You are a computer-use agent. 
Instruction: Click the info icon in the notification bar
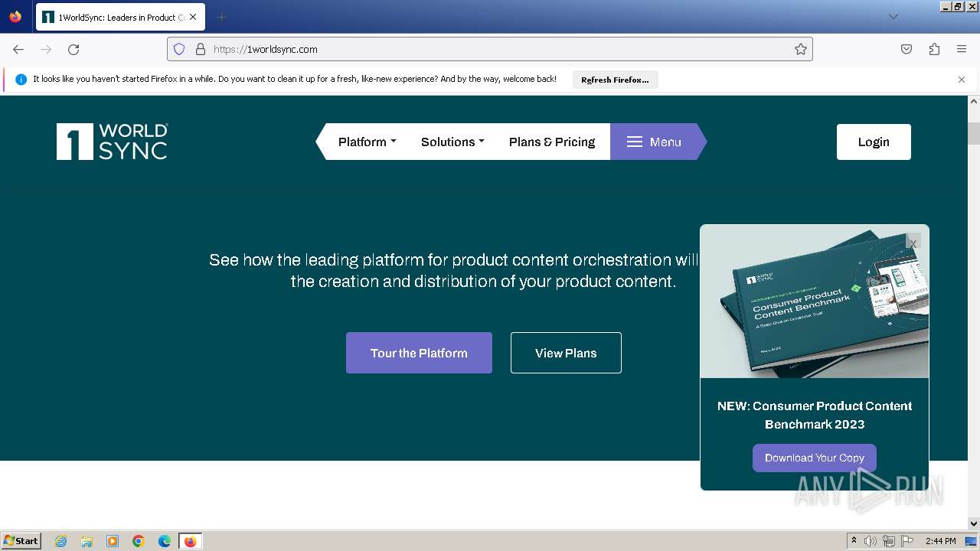21,80
